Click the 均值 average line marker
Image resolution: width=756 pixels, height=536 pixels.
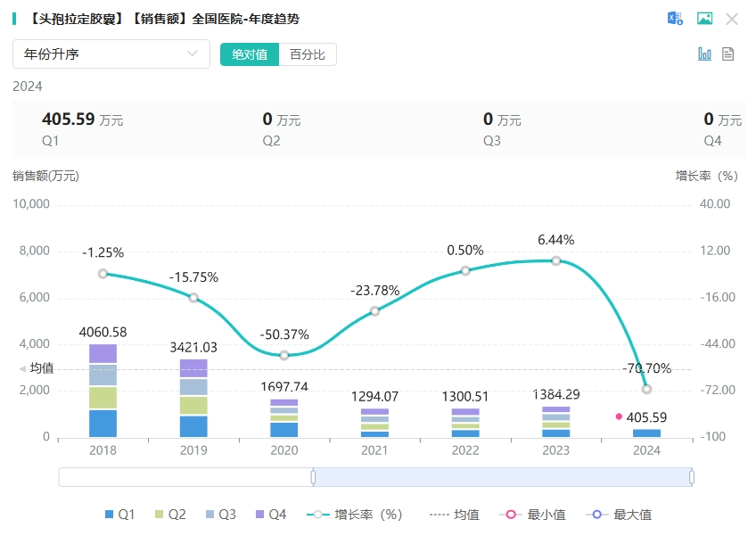click(x=37, y=368)
